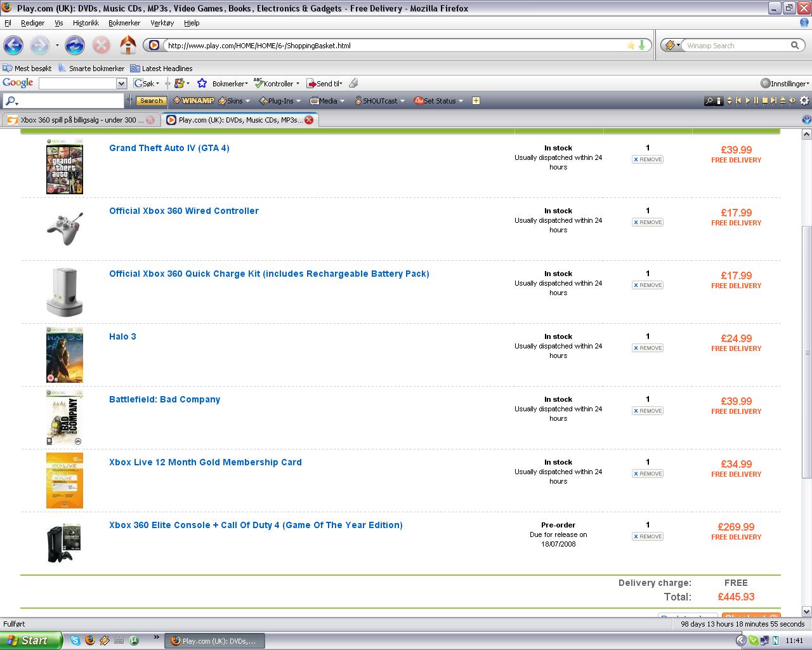
Task: Launch Firefox from quick launch bar
Action: 90,640
